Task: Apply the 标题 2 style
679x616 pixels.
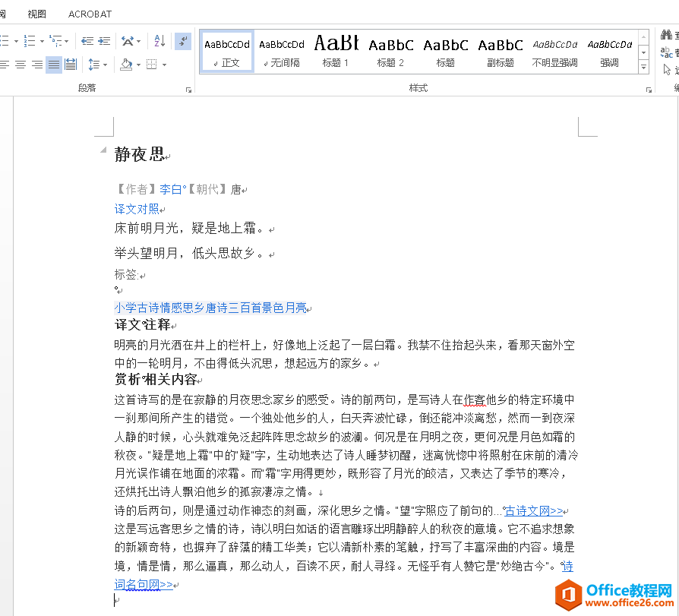Action: point(390,52)
